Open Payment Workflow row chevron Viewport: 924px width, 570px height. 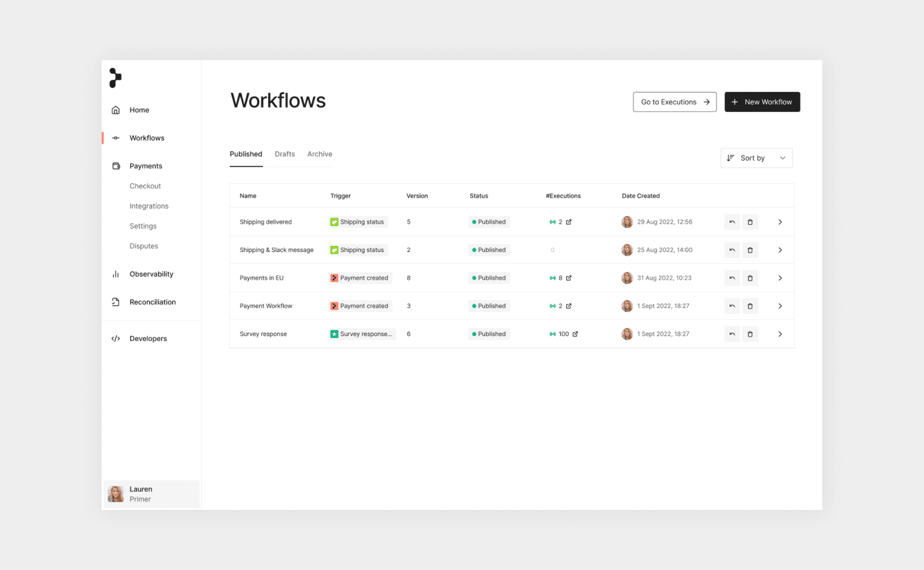click(780, 306)
